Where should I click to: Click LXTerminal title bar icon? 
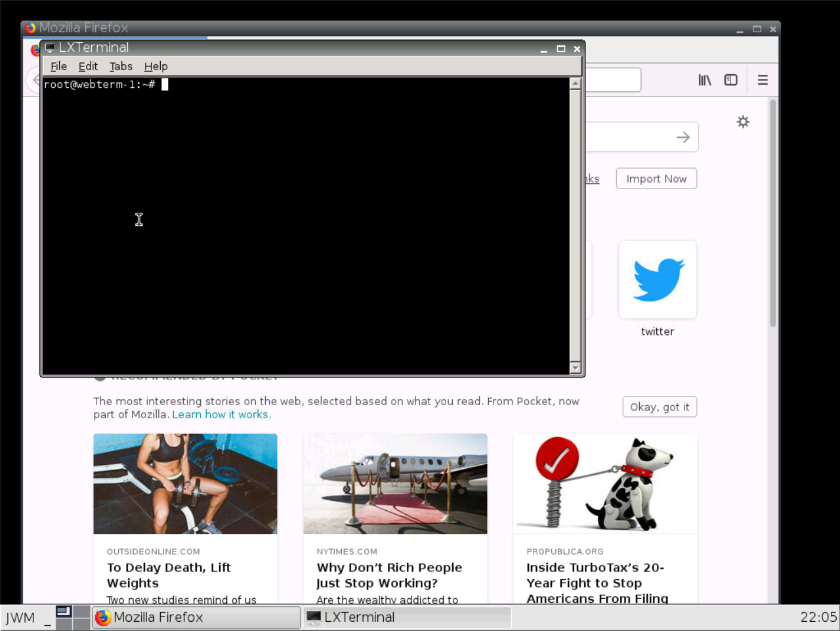pyautogui.click(x=50, y=48)
